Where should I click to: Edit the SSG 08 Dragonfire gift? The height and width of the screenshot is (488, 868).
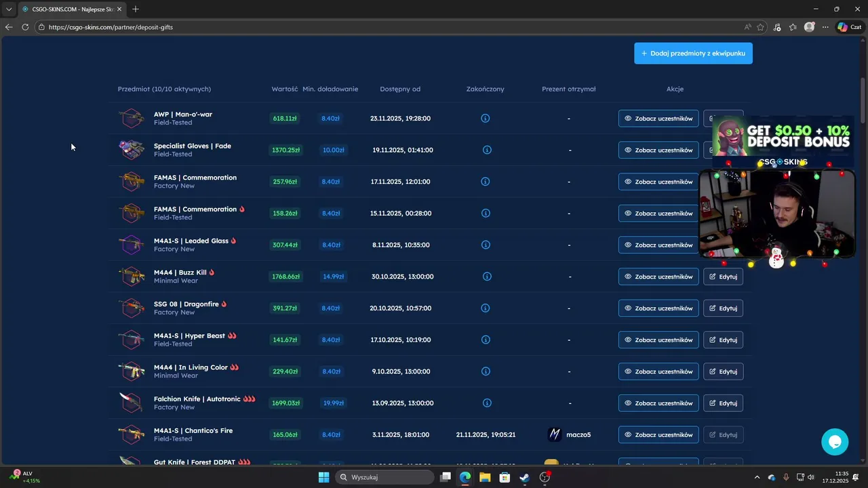point(723,308)
